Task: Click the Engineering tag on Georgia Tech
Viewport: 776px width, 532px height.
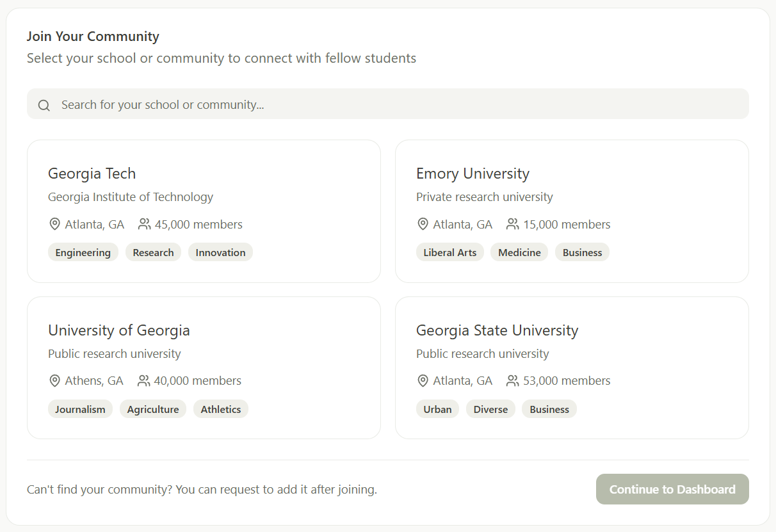Action: point(83,252)
